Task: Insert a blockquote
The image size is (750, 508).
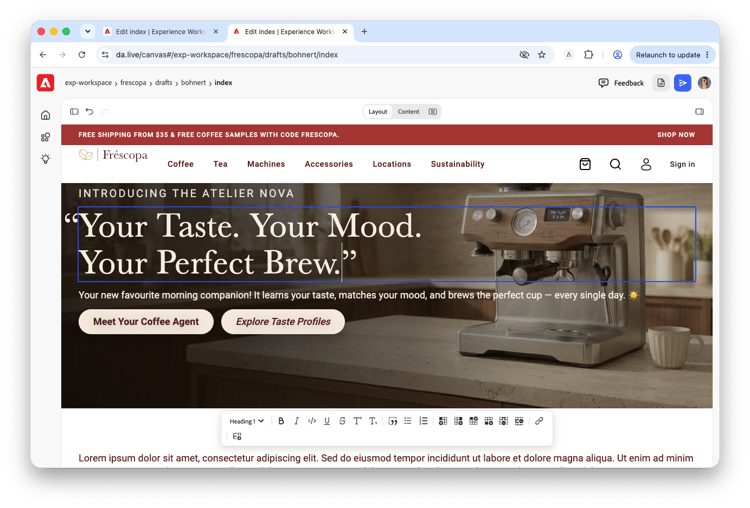Action: (x=393, y=421)
